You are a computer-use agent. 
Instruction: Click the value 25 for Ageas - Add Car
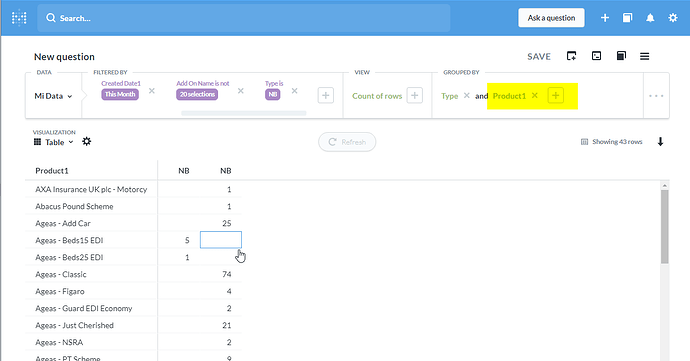[x=227, y=223]
